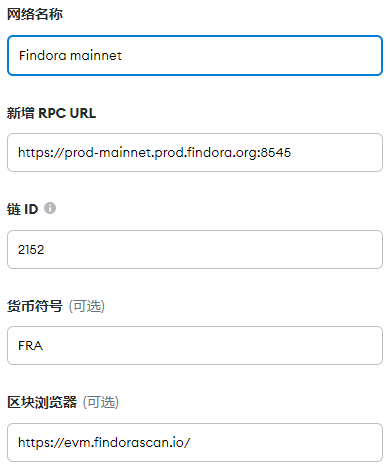Screen dimensions: 390x467
Task: Click the 区块浏览器 label
Action: tap(42, 402)
